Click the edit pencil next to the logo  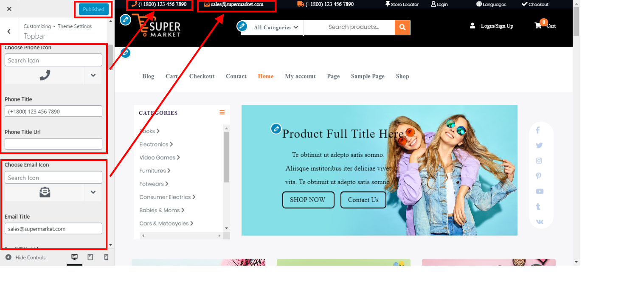[x=125, y=20]
